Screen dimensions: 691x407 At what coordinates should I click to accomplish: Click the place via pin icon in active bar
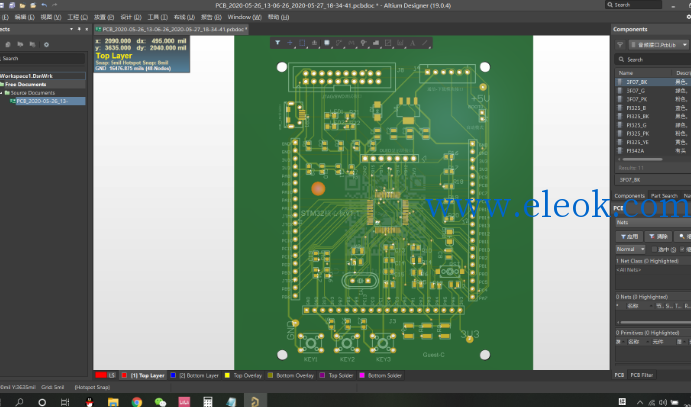(364, 43)
